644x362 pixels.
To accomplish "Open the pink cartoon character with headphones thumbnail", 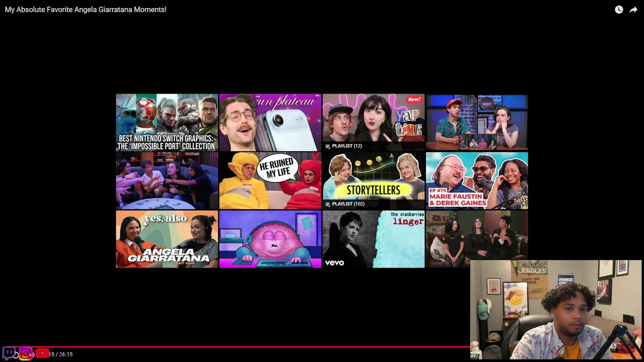I will coord(270,239).
